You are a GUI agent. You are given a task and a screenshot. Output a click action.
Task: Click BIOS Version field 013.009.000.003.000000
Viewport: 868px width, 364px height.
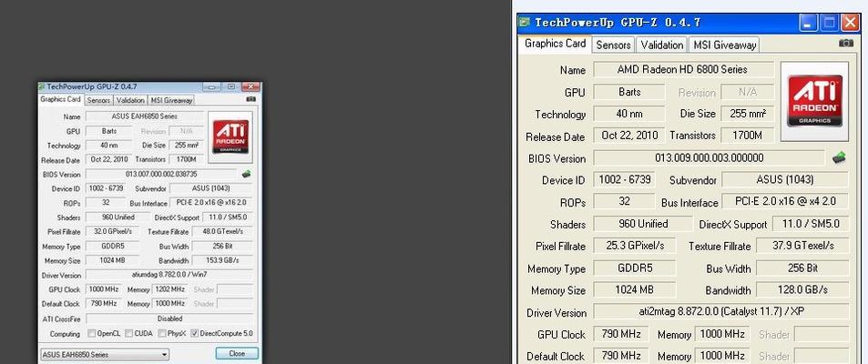coord(710,157)
